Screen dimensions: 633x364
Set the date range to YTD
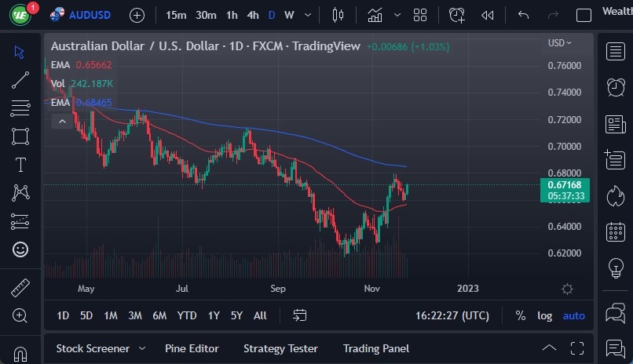click(x=187, y=315)
